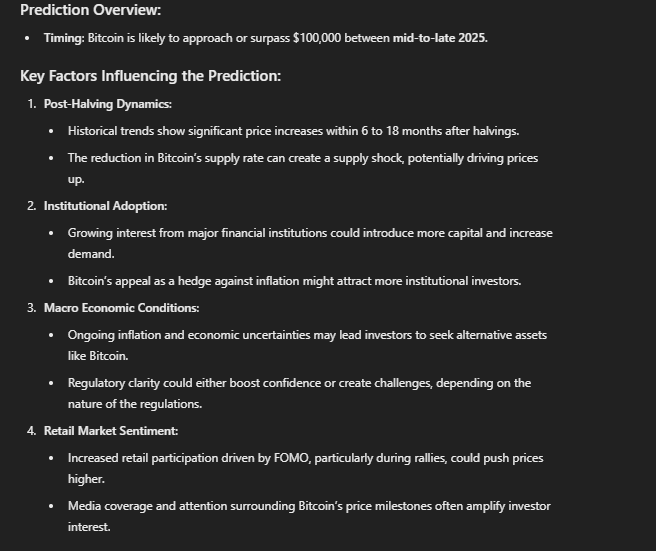Select the "Institutional Adoption:" list heading
The height and width of the screenshot is (551, 656).
(x=105, y=206)
